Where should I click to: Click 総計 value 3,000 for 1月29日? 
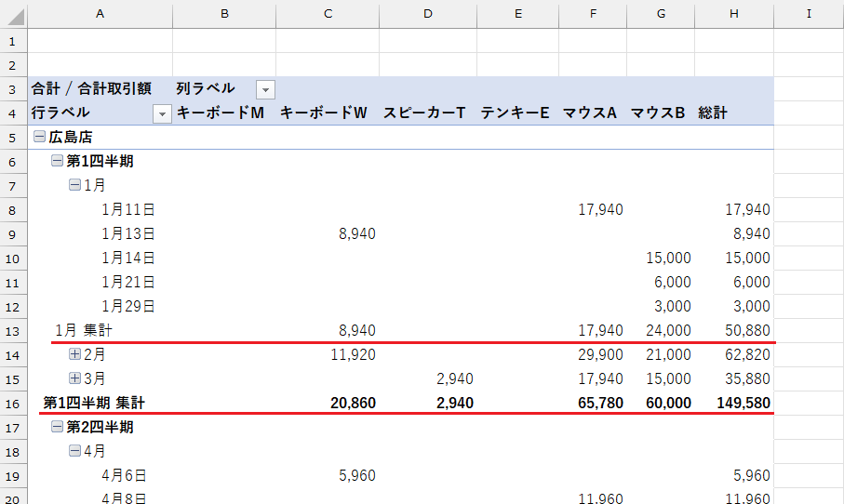coord(752,306)
